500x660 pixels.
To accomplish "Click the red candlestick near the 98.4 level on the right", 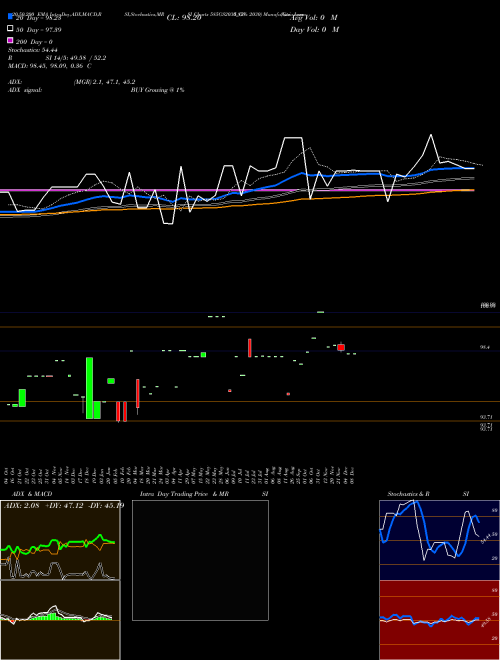I will [341, 347].
